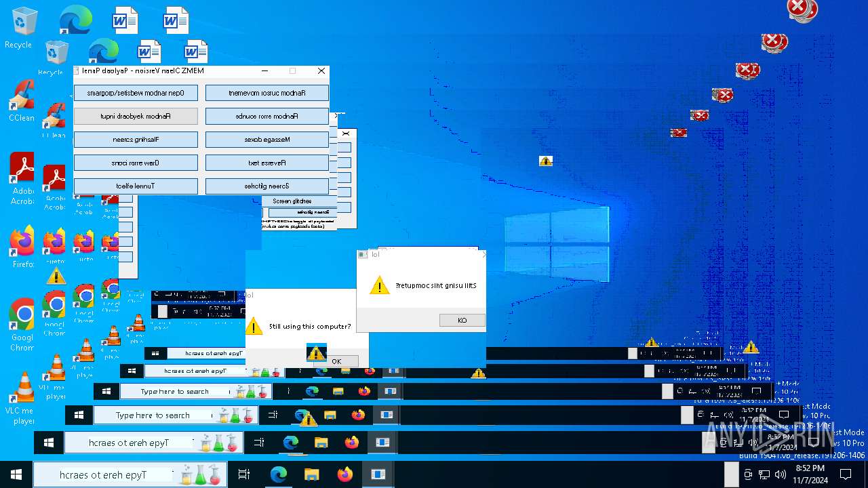Screen dimensions: 868x488
Task: Select the running MEMZ app on bottom taskbar
Action: click(378, 474)
